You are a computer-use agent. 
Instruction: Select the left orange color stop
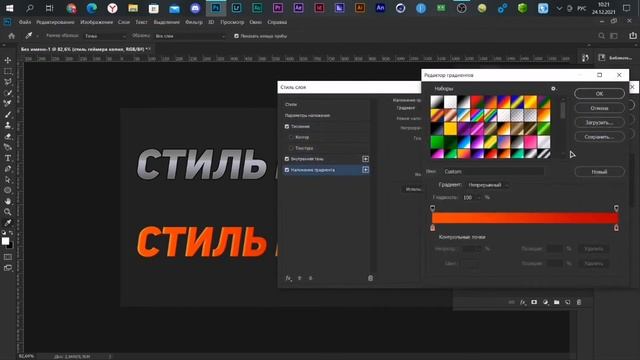433,228
